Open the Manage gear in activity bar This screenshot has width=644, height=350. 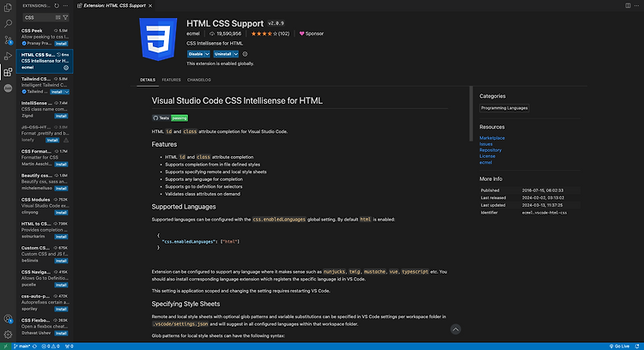(8, 335)
